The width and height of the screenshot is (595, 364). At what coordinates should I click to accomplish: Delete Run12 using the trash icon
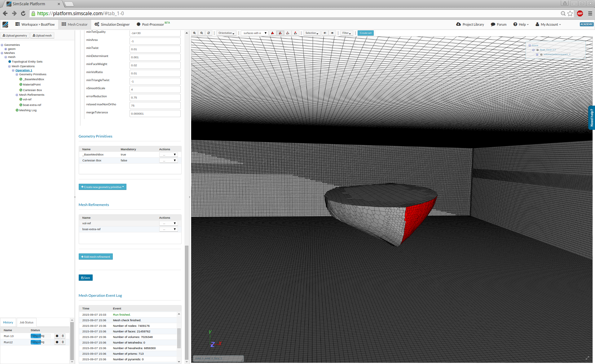[63, 342]
